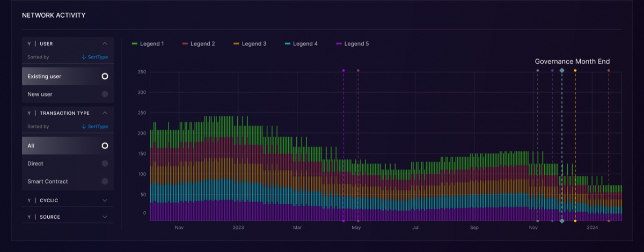Click the 2024 x-axis label
The image size is (644, 252).
(x=592, y=228)
